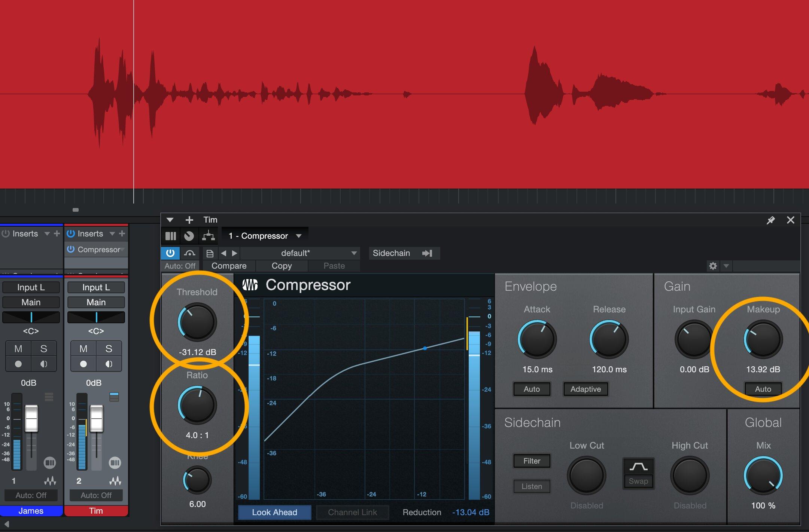The width and height of the screenshot is (809, 532).
Task: Click the automation read curve icon
Action: (190, 253)
